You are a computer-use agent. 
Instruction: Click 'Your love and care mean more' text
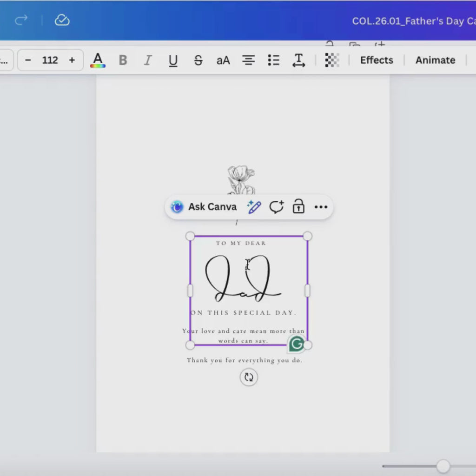point(243,331)
